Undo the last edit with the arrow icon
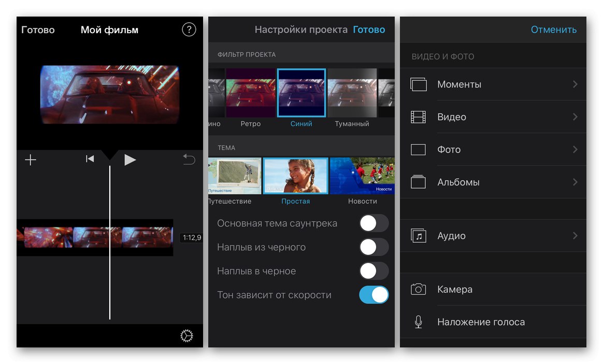The image size is (603, 364). [189, 159]
